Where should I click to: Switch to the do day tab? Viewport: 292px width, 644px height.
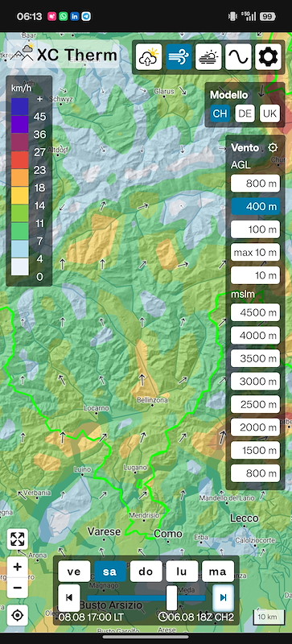click(146, 572)
